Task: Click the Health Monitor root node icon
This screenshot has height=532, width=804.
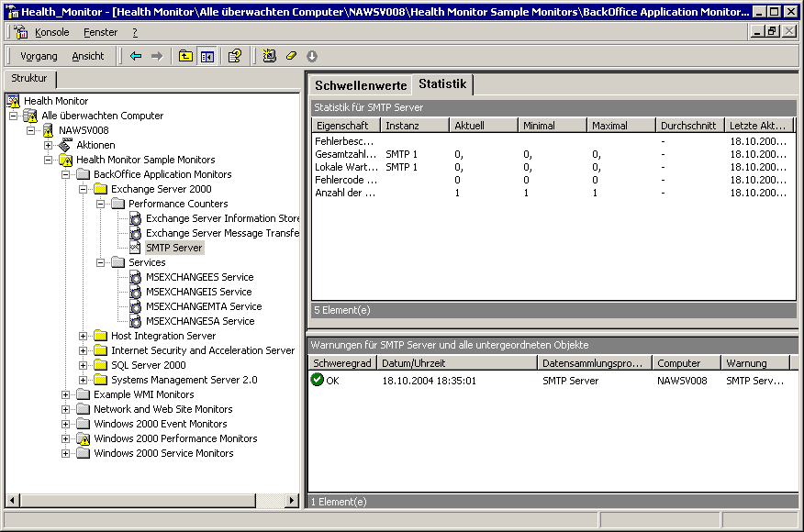Action: [x=14, y=101]
